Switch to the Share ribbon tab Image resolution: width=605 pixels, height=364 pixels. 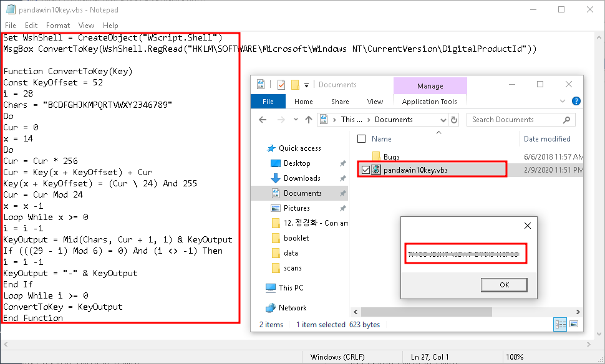point(340,102)
